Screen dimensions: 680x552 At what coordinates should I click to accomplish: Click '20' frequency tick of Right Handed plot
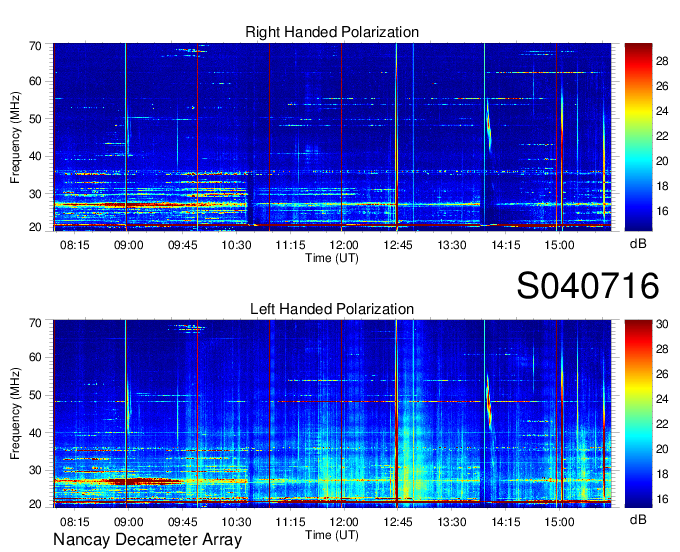pos(35,227)
